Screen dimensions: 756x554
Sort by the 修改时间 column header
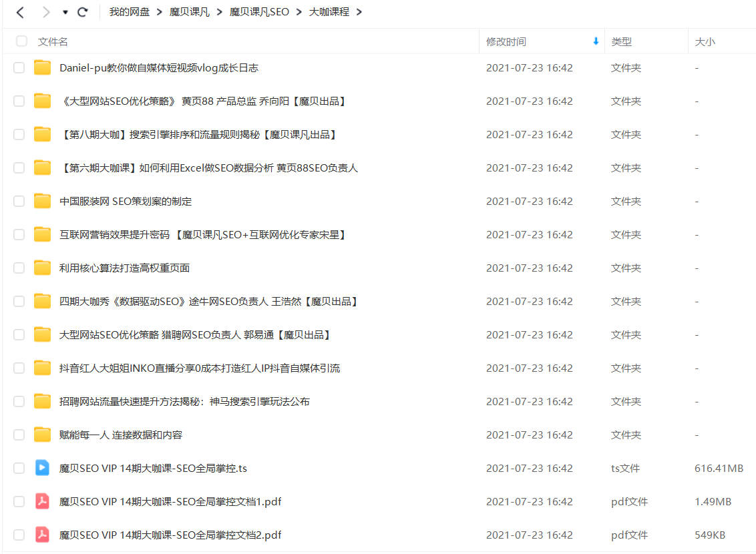click(506, 42)
